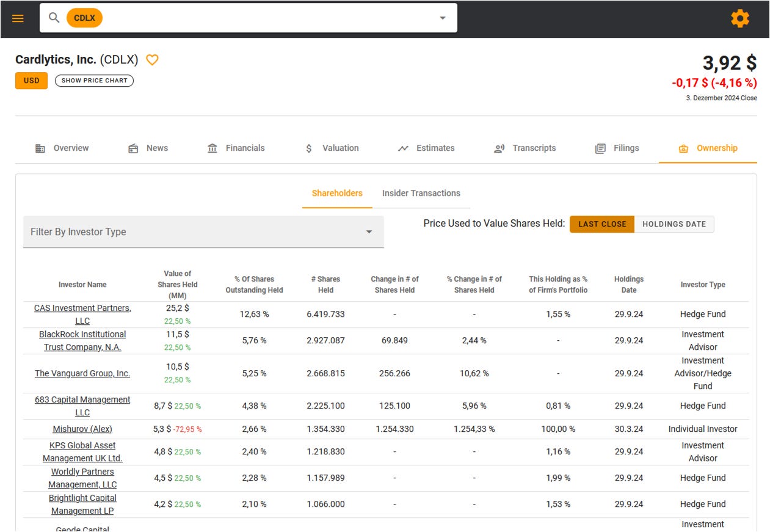
Task: Click the Transcripts speaker icon
Action: click(499, 148)
